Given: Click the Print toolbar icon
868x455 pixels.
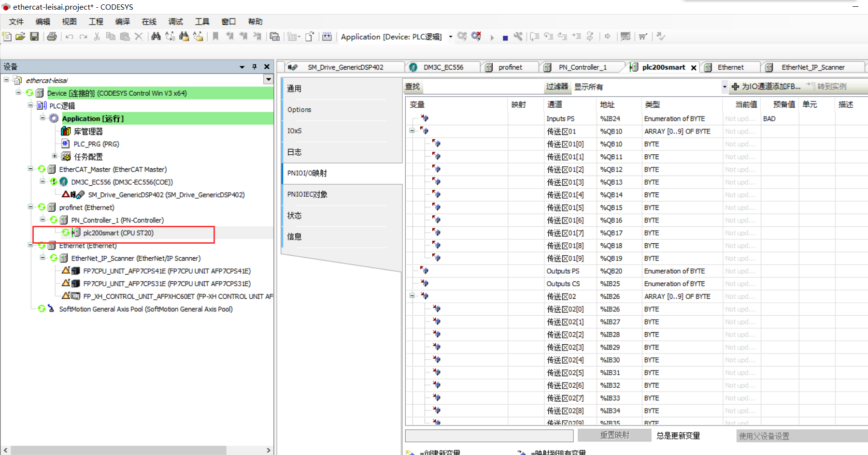Looking at the screenshot, I should (x=52, y=37).
